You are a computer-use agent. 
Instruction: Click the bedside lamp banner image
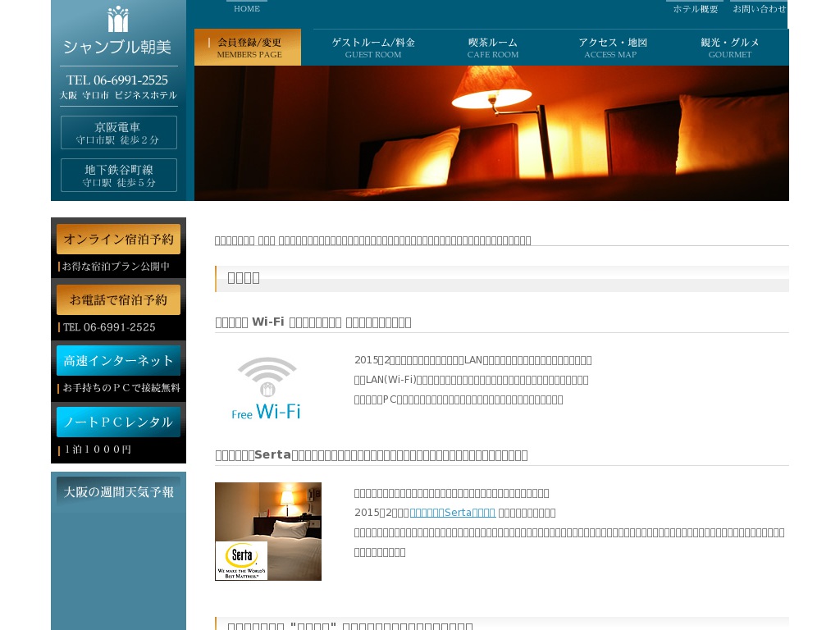(x=491, y=133)
